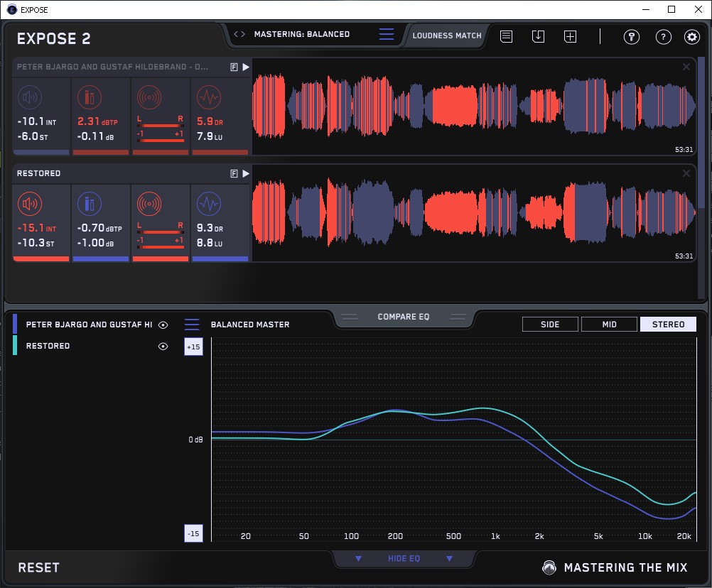
Task: Click loudness speaker icon on Peter Bjargo track
Action: (30, 97)
